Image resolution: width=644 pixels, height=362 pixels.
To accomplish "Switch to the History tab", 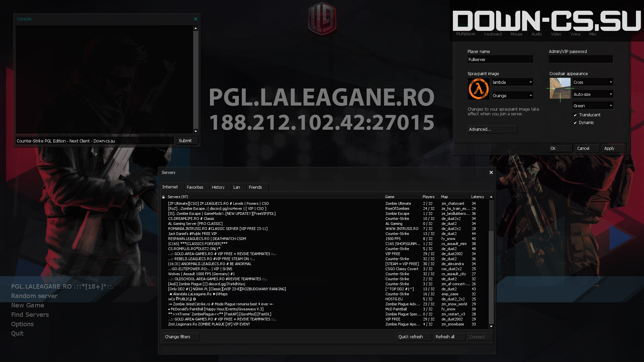I will (220, 187).
